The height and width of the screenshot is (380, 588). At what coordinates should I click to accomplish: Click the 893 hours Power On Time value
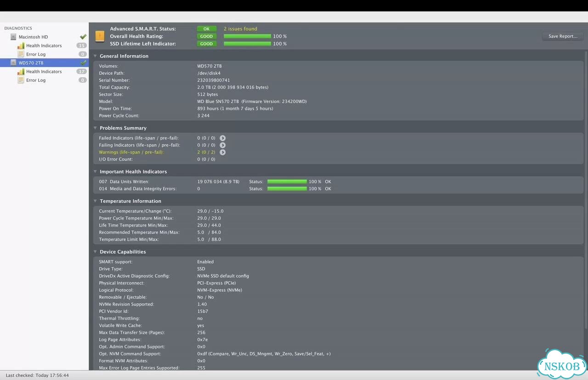[x=235, y=108]
